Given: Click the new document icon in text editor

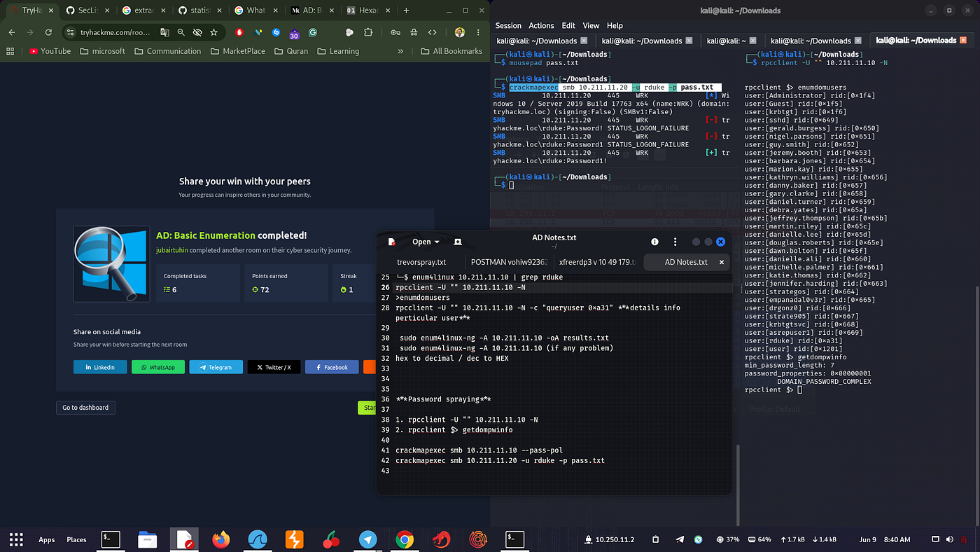Looking at the screenshot, I should click(392, 242).
